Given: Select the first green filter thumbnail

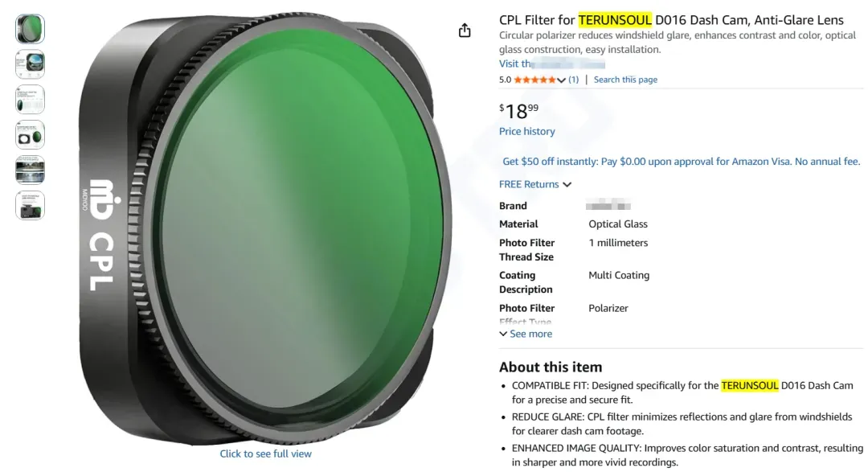Looking at the screenshot, I should [x=30, y=30].
